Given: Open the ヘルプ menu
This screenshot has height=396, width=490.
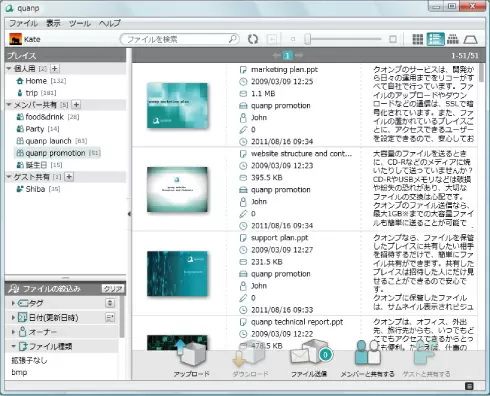Looking at the screenshot, I should [110, 23].
